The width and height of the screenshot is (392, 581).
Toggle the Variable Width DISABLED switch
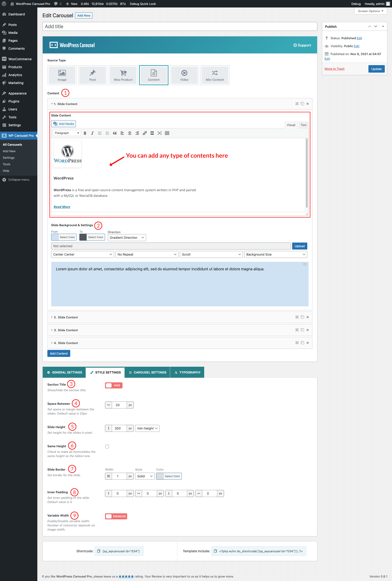(116, 516)
